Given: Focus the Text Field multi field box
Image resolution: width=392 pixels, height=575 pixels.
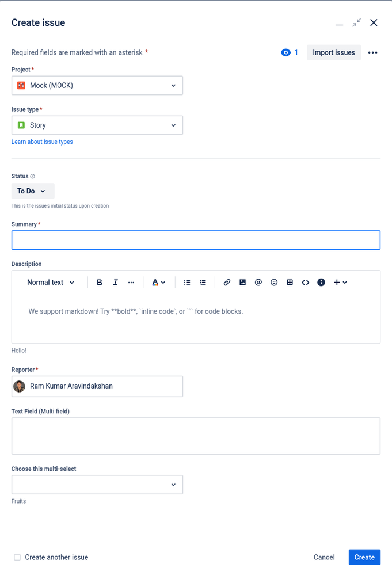Looking at the screenshot, I should [x=196, y=436].
